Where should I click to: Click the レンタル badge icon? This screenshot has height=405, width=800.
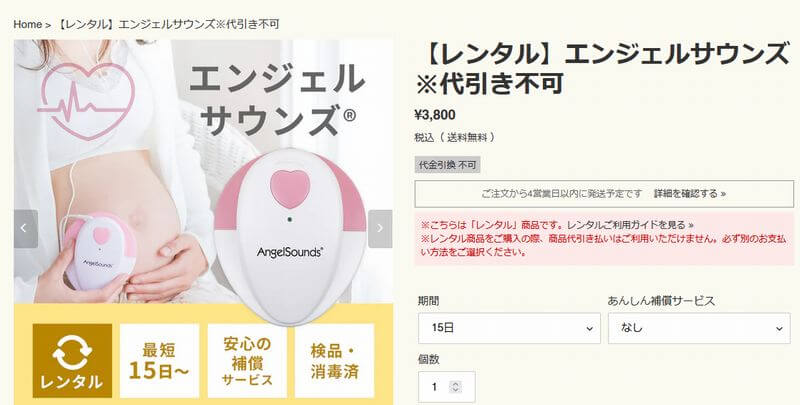pyautogui.click(x=72, y=361)
